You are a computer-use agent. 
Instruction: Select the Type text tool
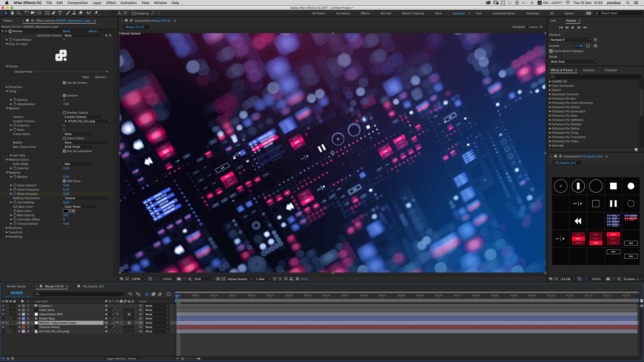click(x=60, y=13)
